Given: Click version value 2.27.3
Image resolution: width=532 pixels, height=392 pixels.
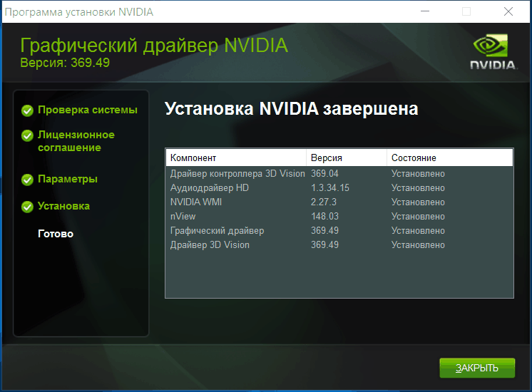Looking at the screenshot, I should click(324, 202).
